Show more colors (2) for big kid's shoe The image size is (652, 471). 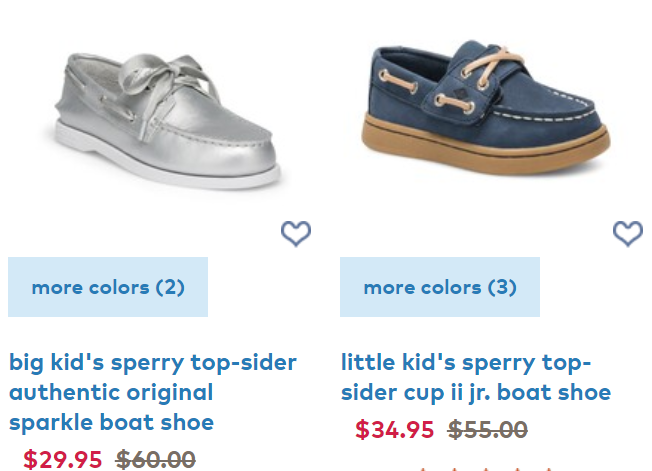coord(108,287)
